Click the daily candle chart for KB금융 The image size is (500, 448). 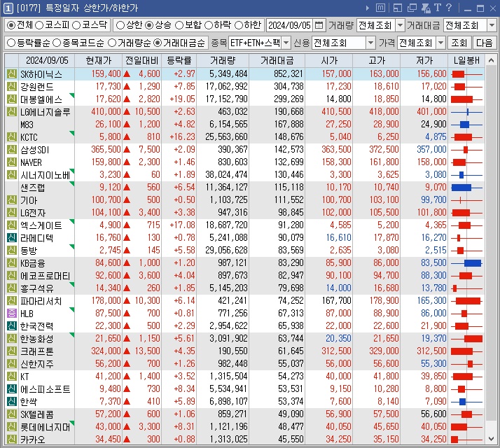(x=466, y=263)
